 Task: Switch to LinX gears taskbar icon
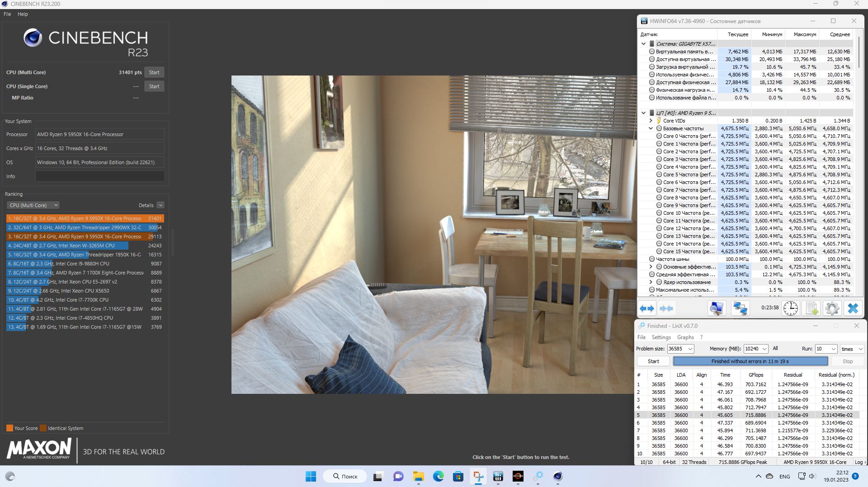pyautogui.click(x=538, y=476)
